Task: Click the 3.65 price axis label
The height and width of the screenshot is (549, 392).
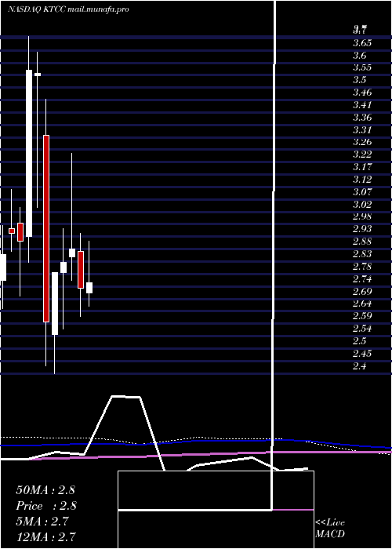Action: tap(362, 43)
